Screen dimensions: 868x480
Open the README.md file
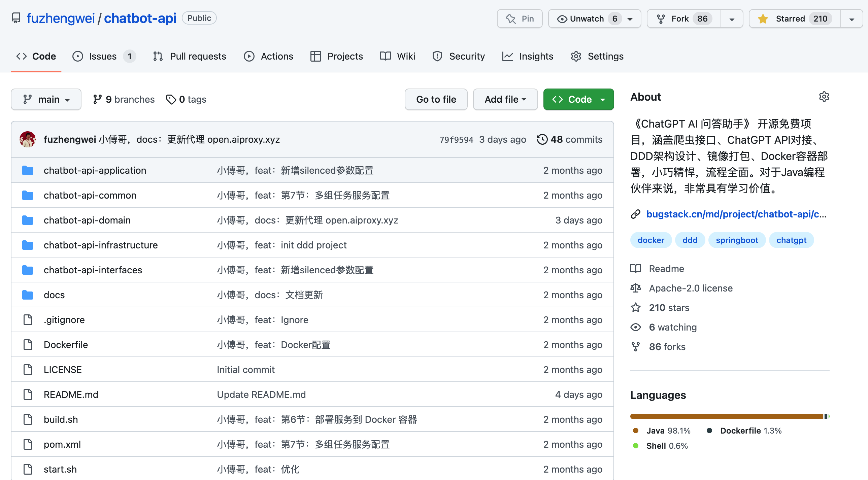(71, 395)
